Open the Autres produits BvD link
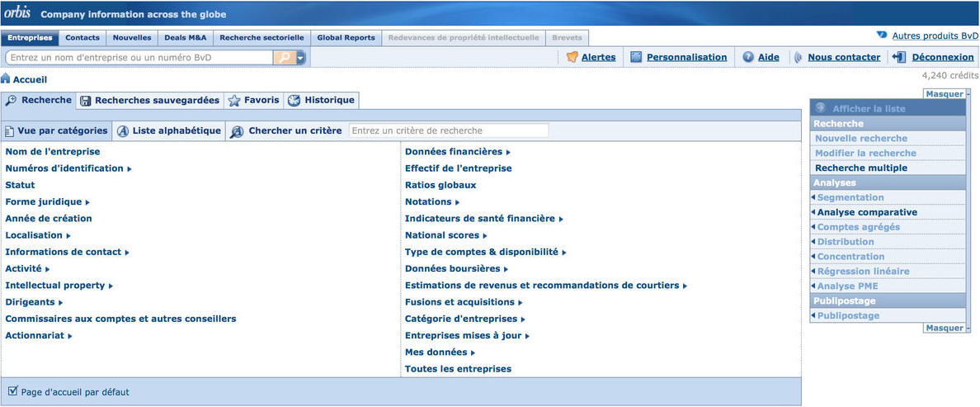Screen dimensions: 980x407 tap(935, 36)
